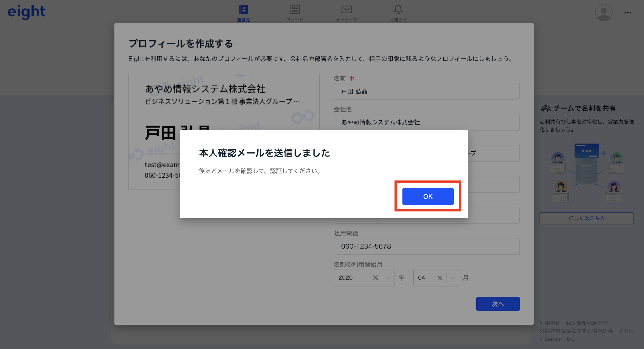Clear the year 2020 with the X toggle
This screenshot has height=349, width=644.
click(375, 277)
